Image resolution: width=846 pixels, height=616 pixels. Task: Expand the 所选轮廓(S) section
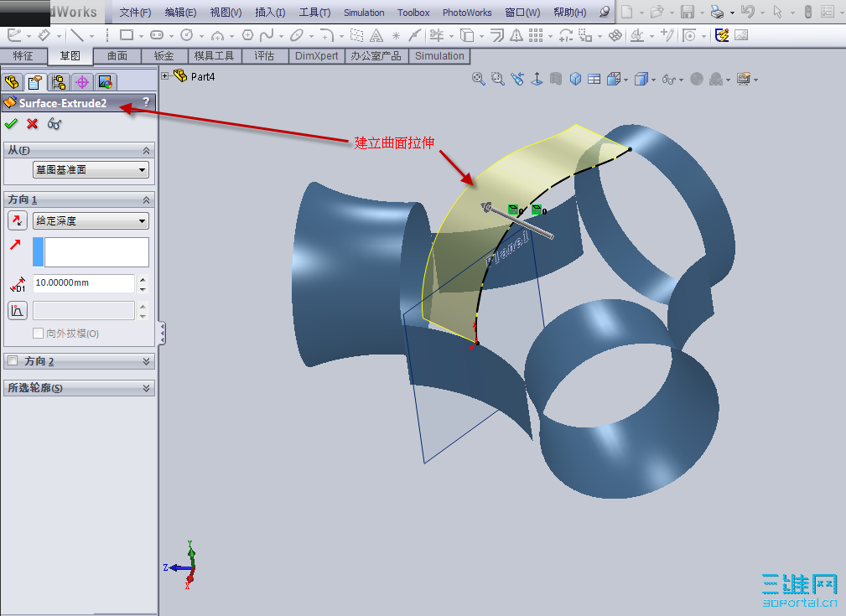pos(146,388)
